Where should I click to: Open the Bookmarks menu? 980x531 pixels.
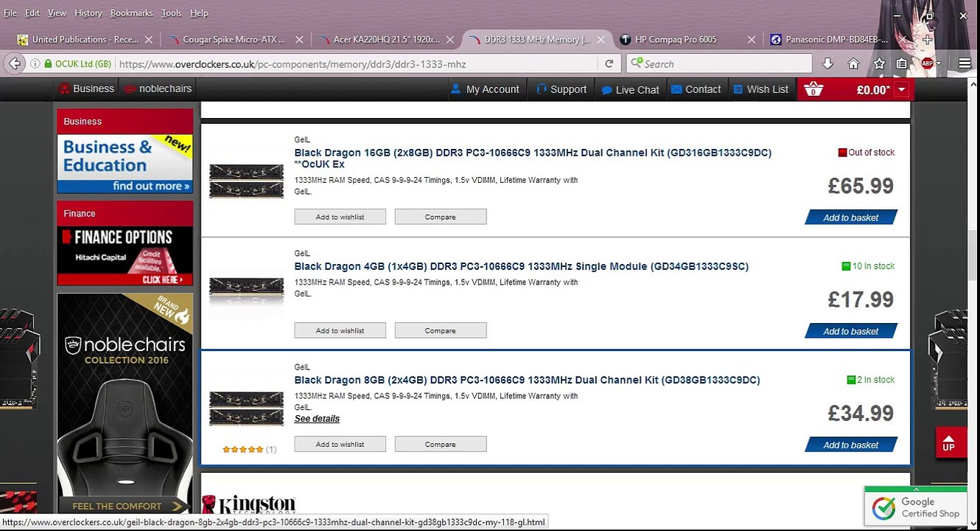point(132,13)
